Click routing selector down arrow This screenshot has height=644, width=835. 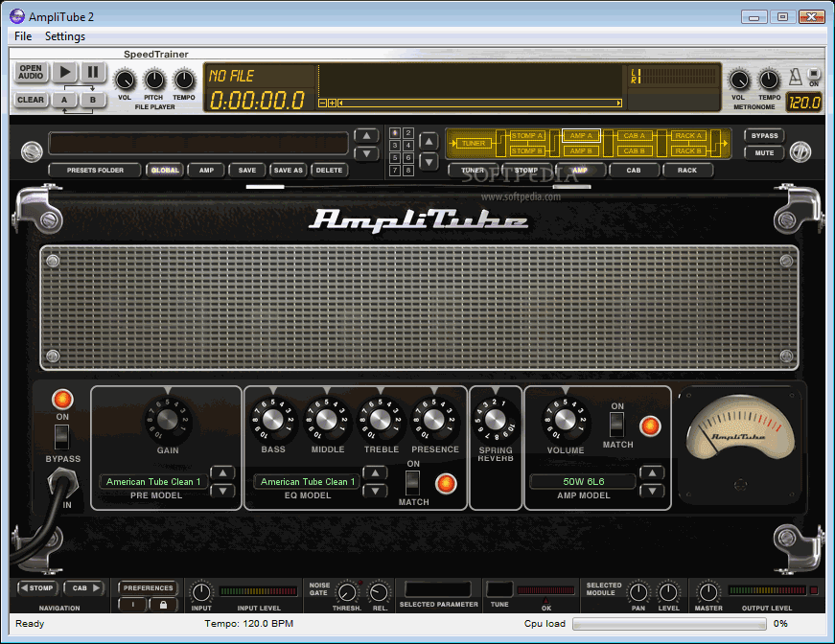click(429, 161)
